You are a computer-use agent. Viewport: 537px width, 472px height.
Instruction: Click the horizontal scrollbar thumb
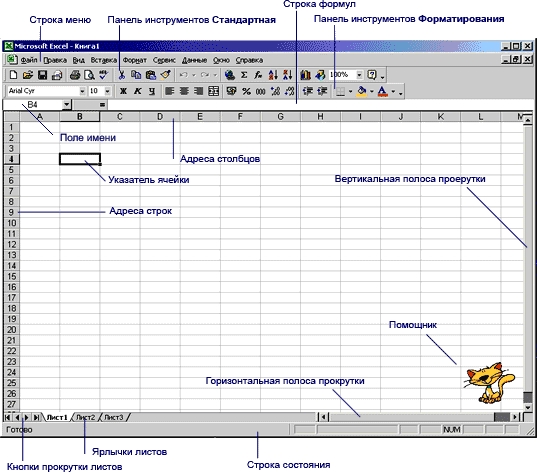click(502, 417)
